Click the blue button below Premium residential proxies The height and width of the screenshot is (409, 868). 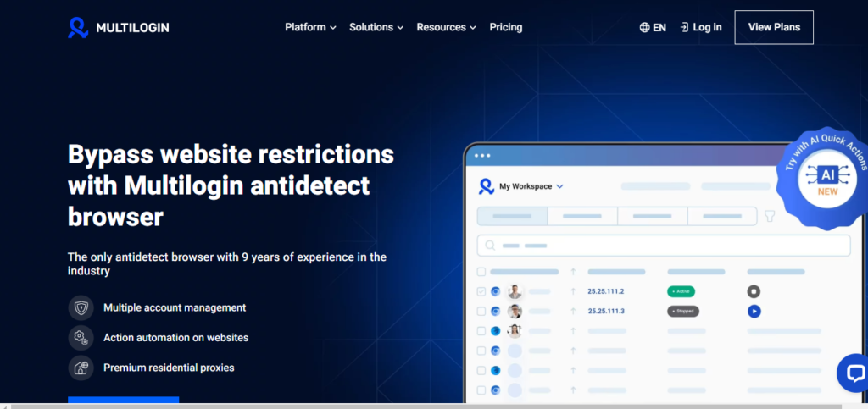[124, 401]
